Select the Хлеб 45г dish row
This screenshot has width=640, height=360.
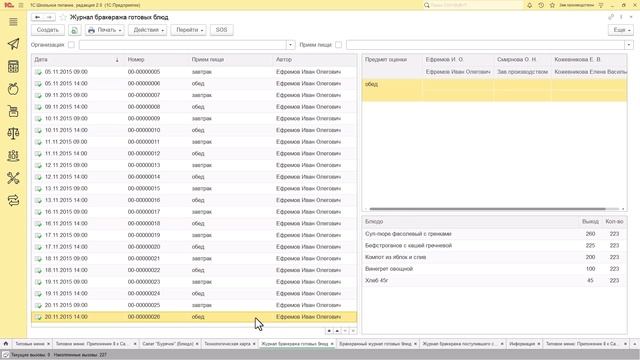pos(494,281)
